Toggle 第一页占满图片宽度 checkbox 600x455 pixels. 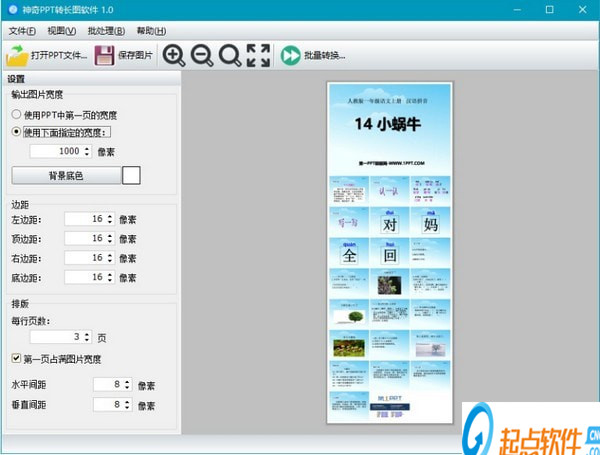pyautogui.click(x=16, y=358)
